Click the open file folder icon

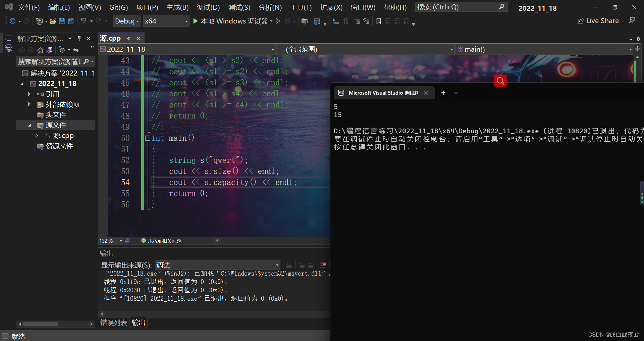[x=53, y=21]
